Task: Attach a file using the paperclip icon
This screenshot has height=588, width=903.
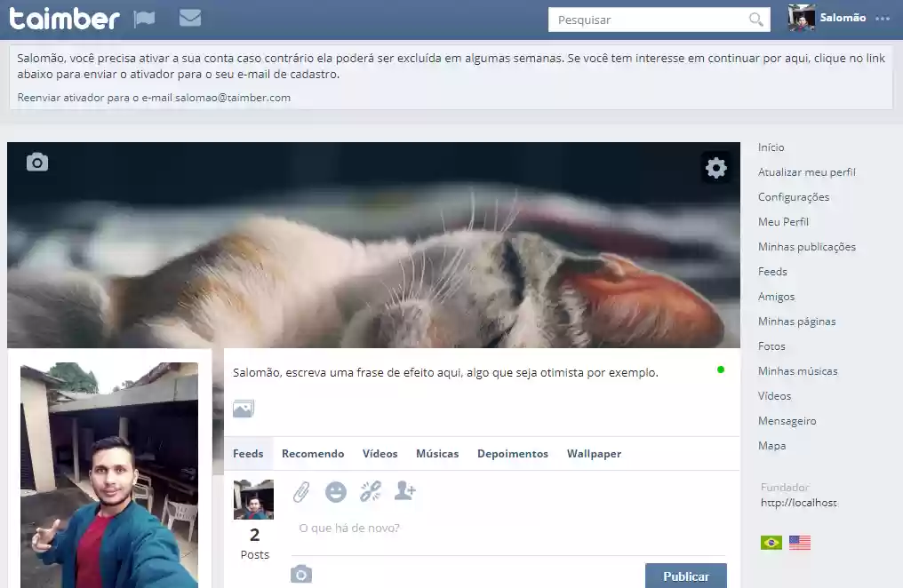Action: (301, 490)
